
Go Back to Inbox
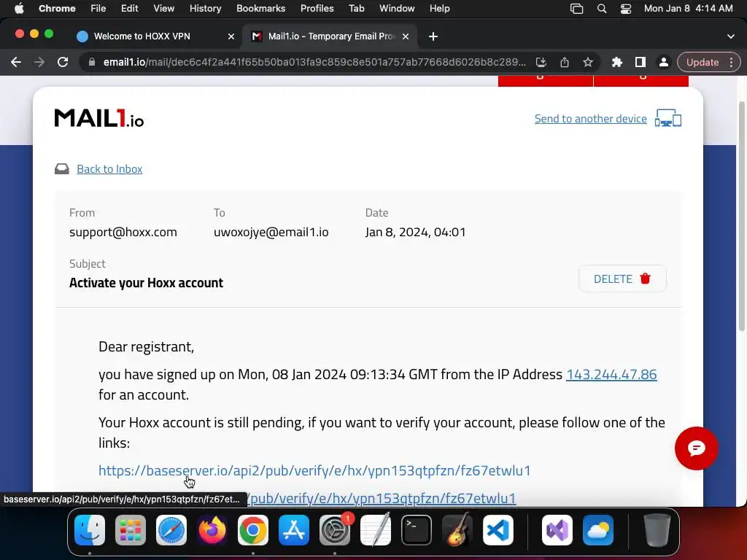click(x=109, y=169)
